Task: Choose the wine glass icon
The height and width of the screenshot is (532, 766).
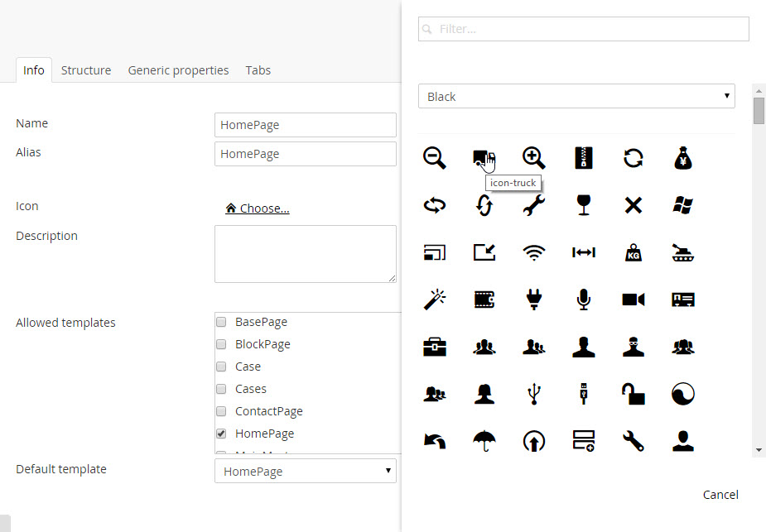Action: [x=584, y=205]
